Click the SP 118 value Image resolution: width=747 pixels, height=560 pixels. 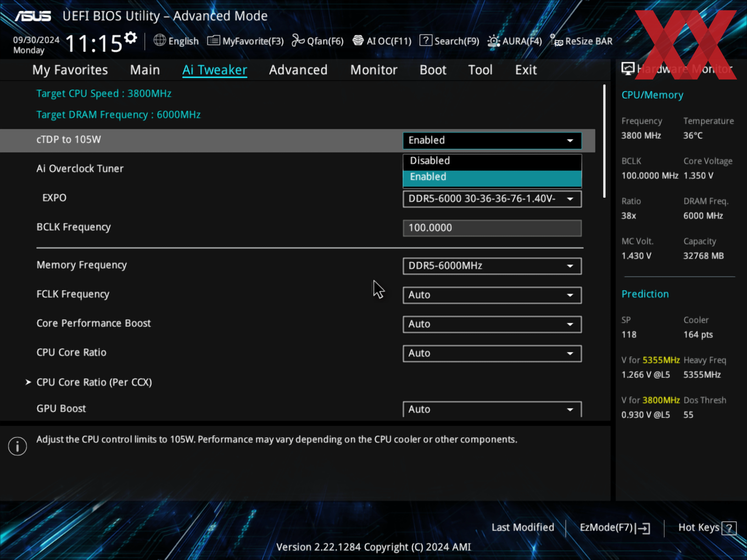click(629, 335)
